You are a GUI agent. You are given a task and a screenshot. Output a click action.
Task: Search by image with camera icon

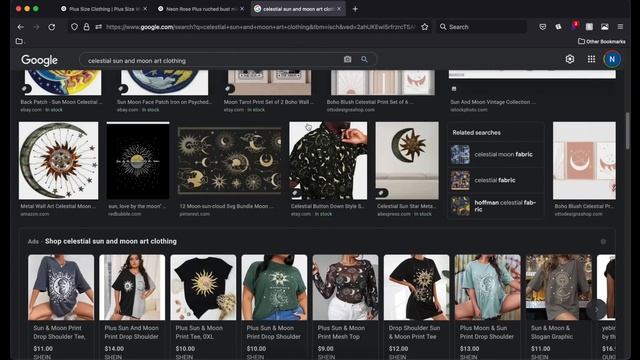click(x=347, y=60)
